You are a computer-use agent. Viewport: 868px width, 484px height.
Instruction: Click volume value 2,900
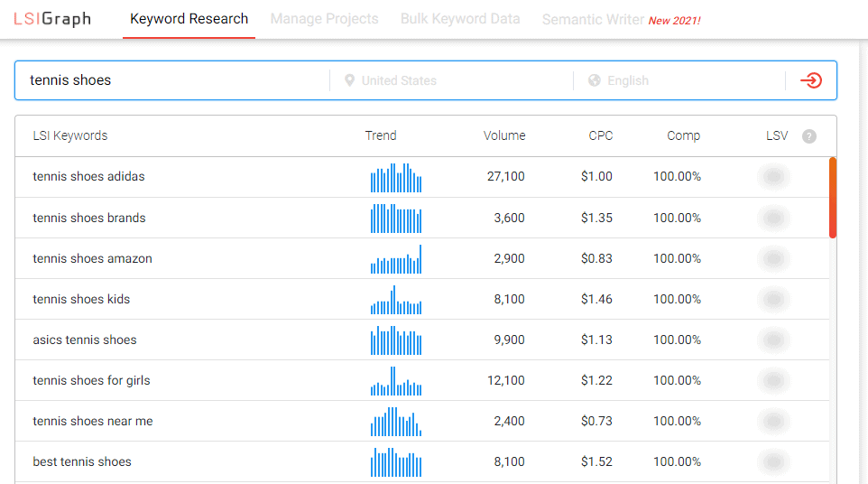[x=509, y=258]
